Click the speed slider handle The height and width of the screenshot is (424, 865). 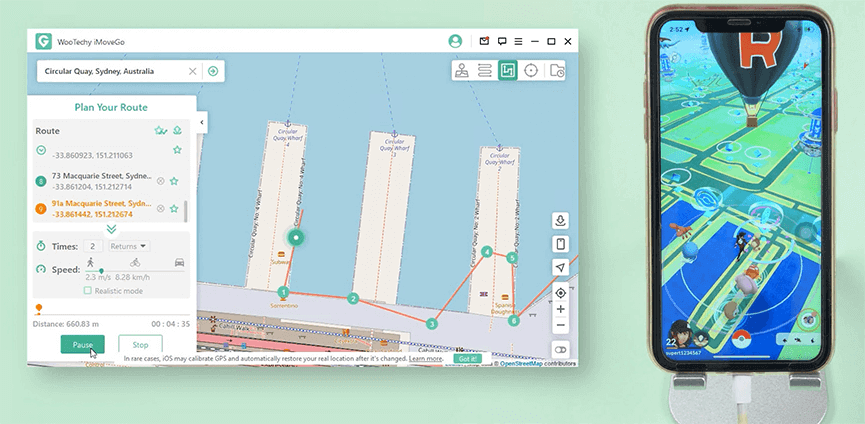tap(101, 270)
